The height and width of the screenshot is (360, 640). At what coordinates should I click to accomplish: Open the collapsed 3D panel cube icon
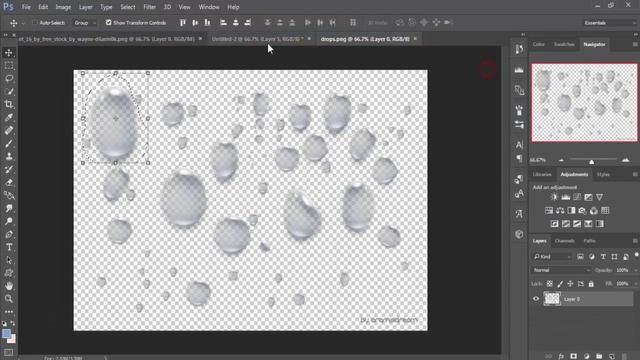[x=519, y=234]
